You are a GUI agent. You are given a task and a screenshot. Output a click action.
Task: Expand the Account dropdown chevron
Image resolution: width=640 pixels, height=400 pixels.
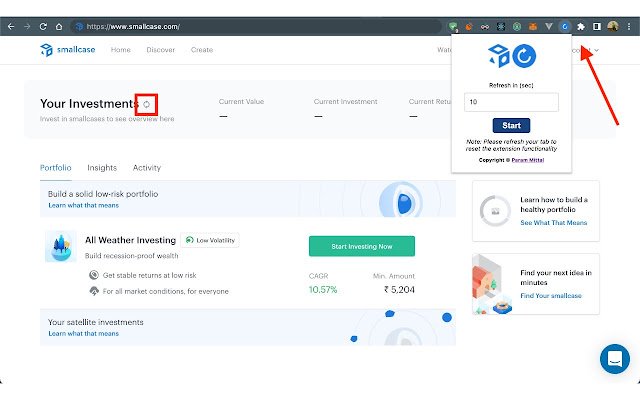point(596,50)
